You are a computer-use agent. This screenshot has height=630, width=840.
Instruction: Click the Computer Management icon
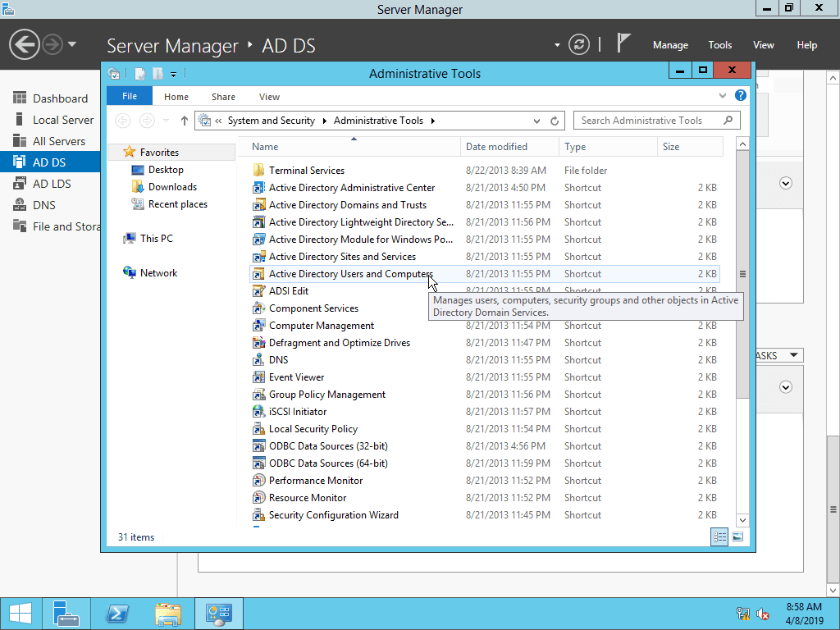pyautogui.click(x=258, y=325)
